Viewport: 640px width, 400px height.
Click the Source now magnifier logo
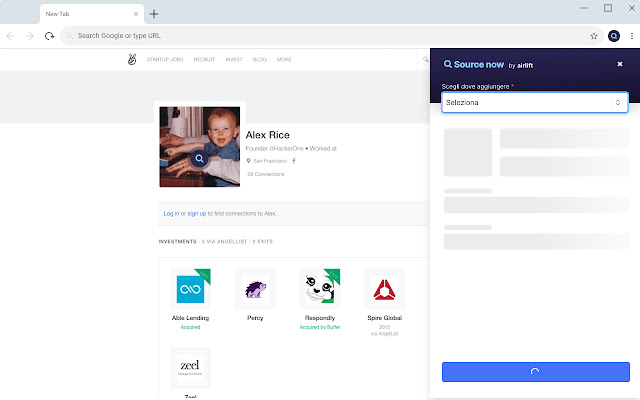coord(448,64)
